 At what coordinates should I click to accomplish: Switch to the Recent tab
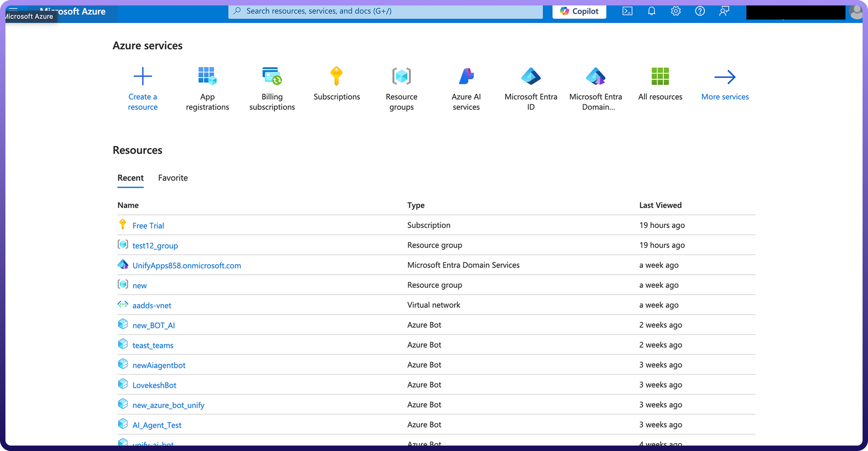click(131, 178)
